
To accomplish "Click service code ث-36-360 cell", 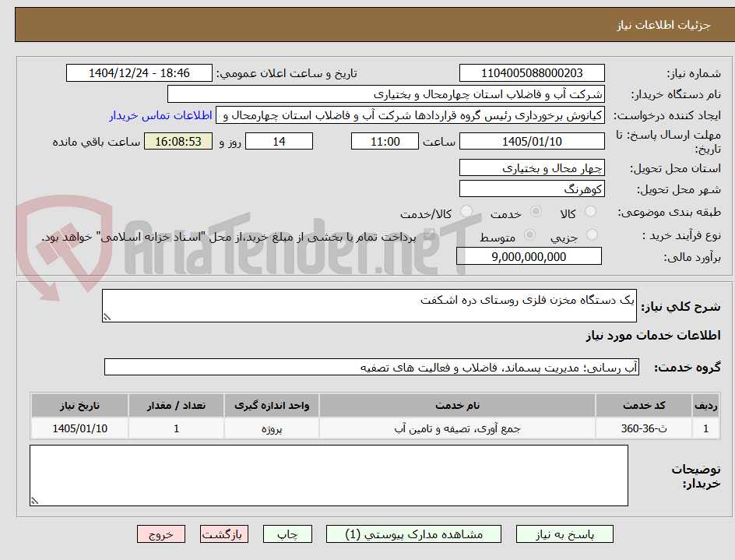I will 644,428.
